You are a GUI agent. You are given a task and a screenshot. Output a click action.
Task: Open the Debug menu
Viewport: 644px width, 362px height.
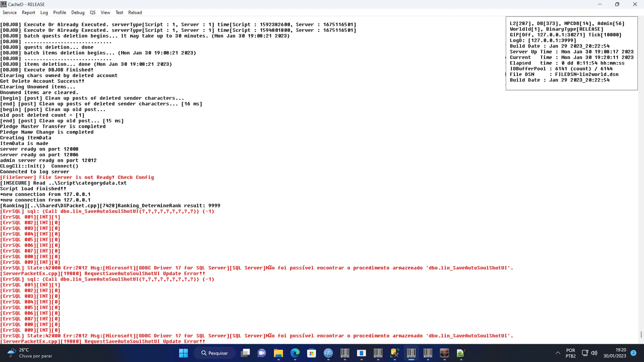click(x=78, y=13)
